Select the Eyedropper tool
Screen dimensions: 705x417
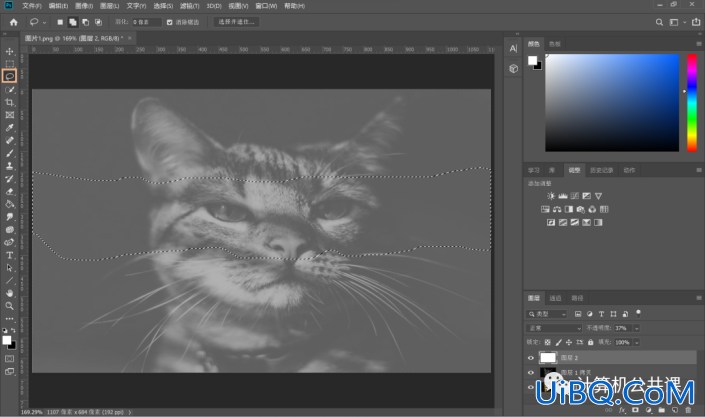pos(9,128)
